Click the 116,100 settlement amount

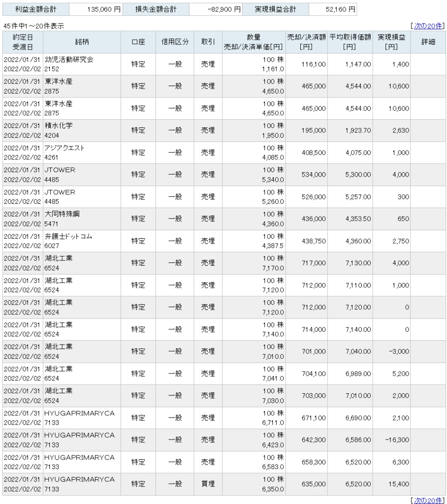coord(314,64)
